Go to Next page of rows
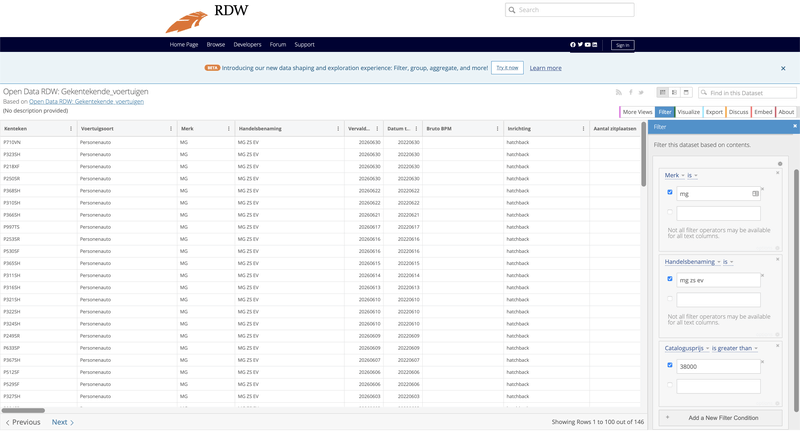800x432 pixels. click(63, 422)
